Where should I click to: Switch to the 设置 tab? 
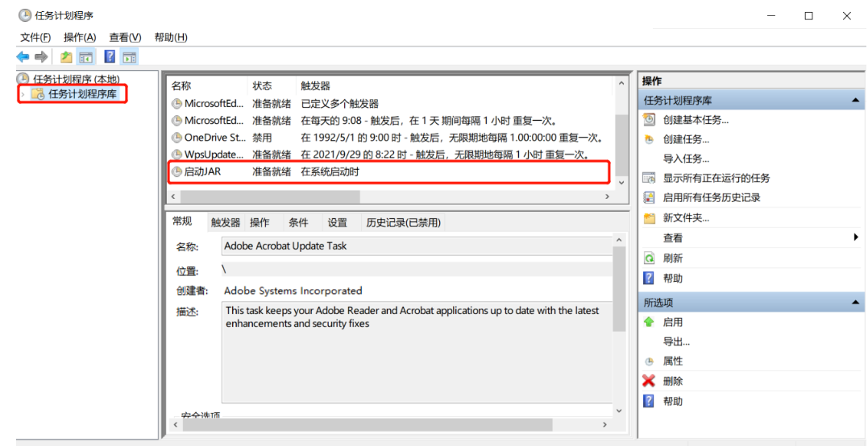click(337, 223)
